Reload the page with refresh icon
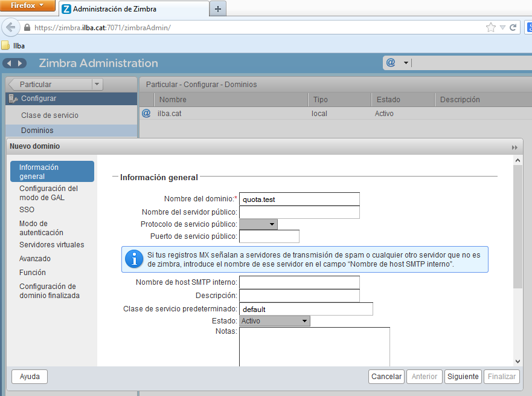The height and width of the screenshot is (396, 532). (513, 28)
